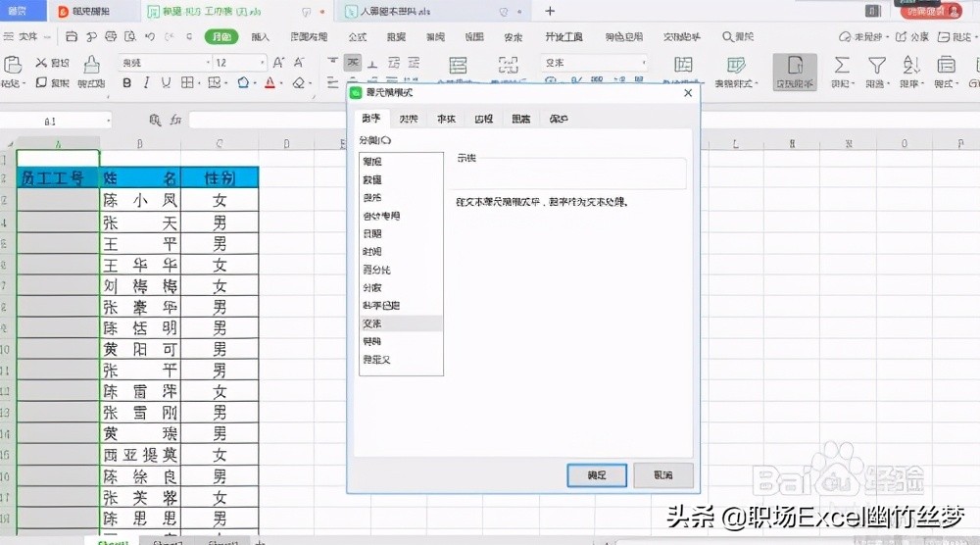The width and height of the screenshot is (980, 545).
Task: Open the Formulas ribbon tab
Action: [358, 37]
